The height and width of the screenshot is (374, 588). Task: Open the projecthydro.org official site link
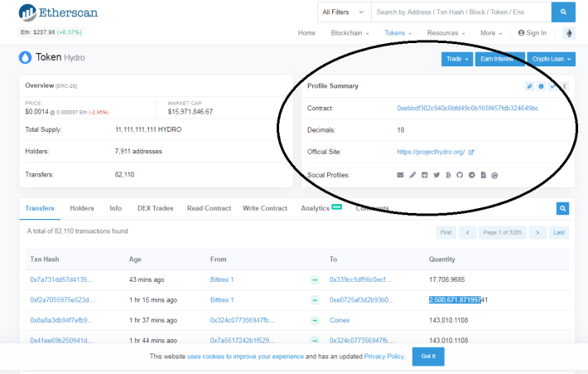431,152
